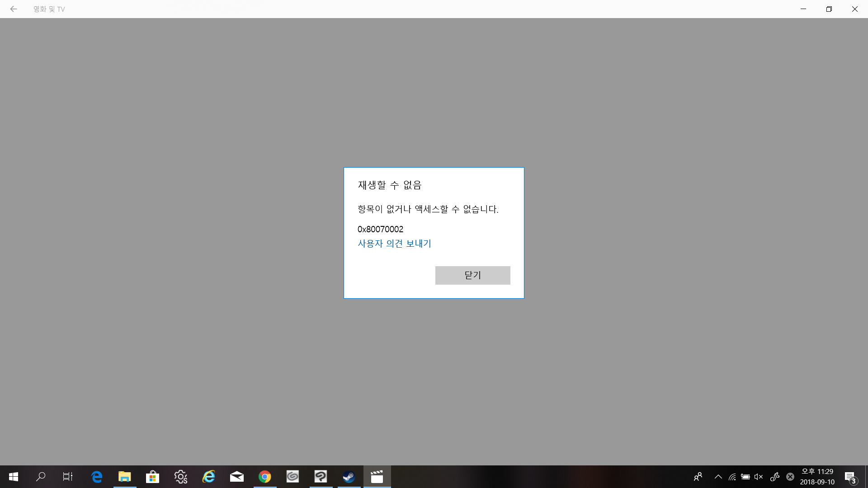Switch to Google Chrome on the taskbar
The width and height of the screenshot is (868, 488).
pos(265,477)
